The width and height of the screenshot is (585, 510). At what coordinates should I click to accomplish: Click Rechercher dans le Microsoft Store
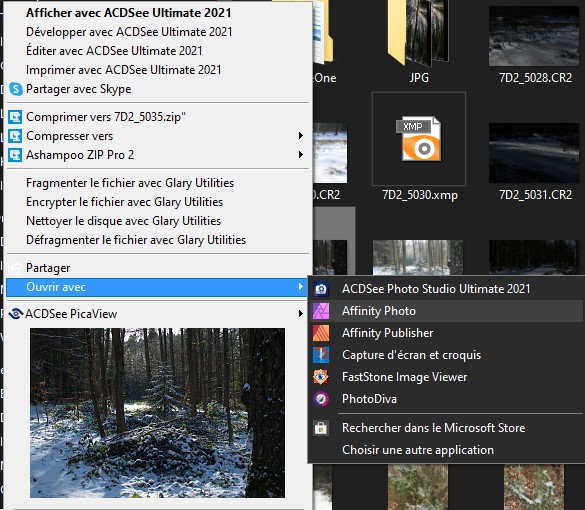pyautogui.click(x=434, y=428)
